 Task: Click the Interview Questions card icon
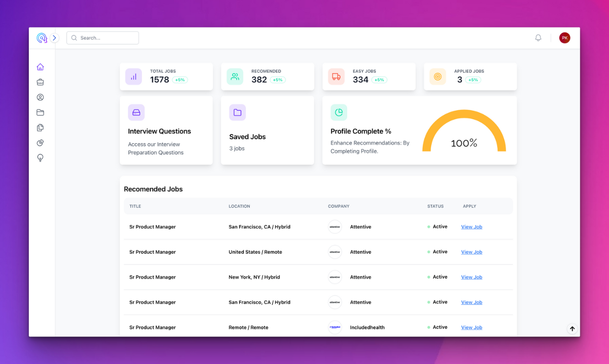coord(136,112)
